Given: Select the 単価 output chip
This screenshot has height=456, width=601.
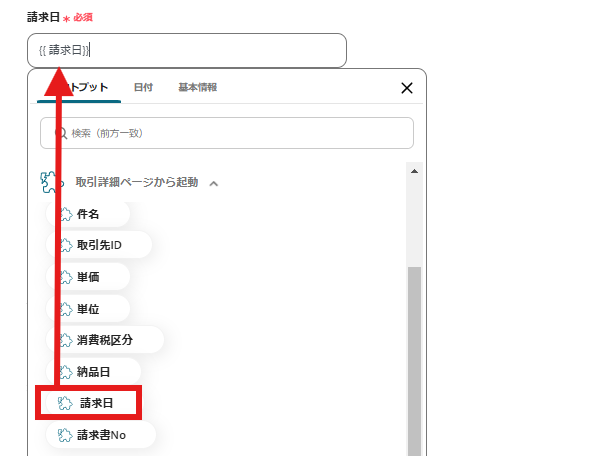Looking at the screenshot, I should [x=88, y=277].
